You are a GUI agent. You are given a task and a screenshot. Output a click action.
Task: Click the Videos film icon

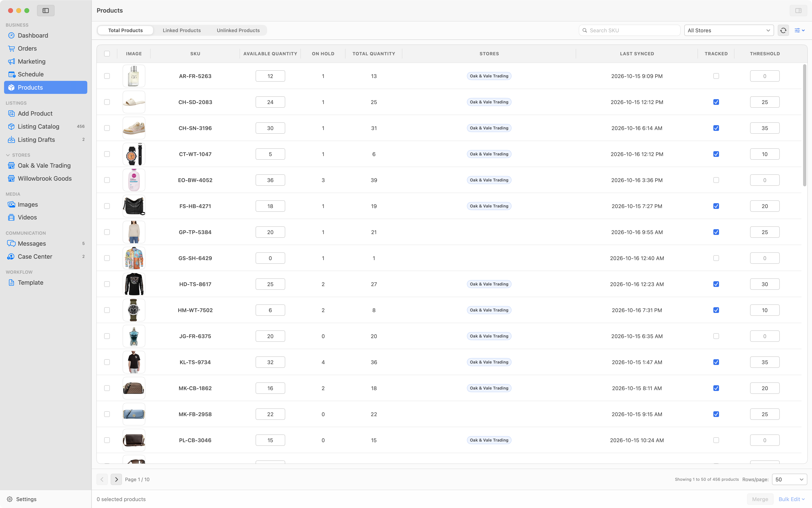pos(11,217)
